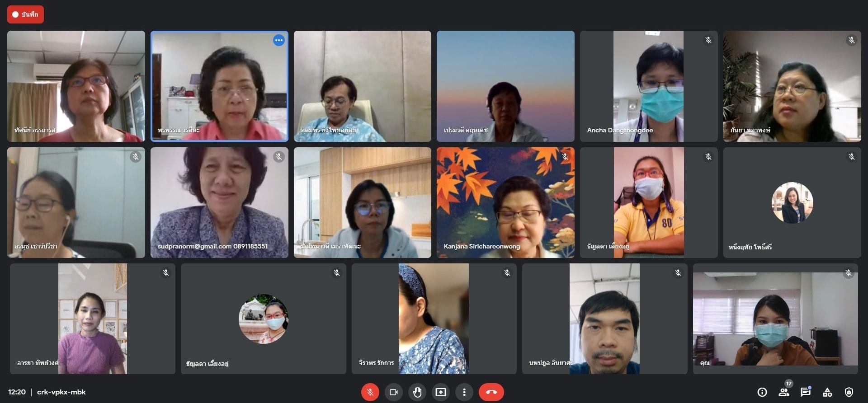The width and height of the screenshot is (868, 403).
Task: Click the muted mic icon on Kanjana's tile
Action: (x=565, y=157)
